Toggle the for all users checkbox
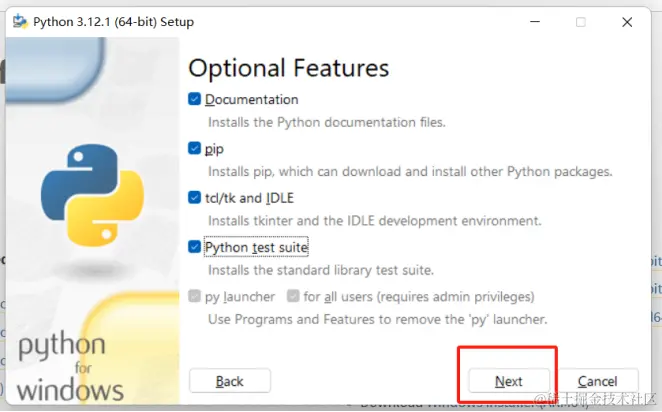This screenshot has width=662, height=412. [x=293, y=296]
